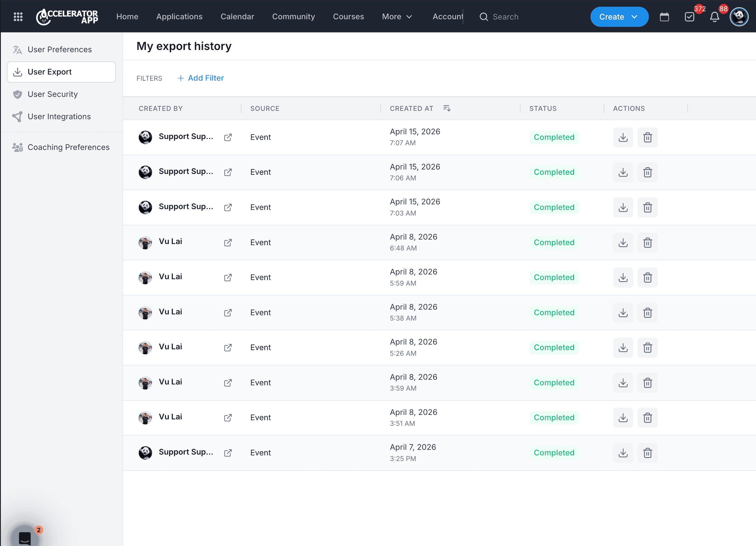Click the Accelerator App logo

(x=67, y=17)
